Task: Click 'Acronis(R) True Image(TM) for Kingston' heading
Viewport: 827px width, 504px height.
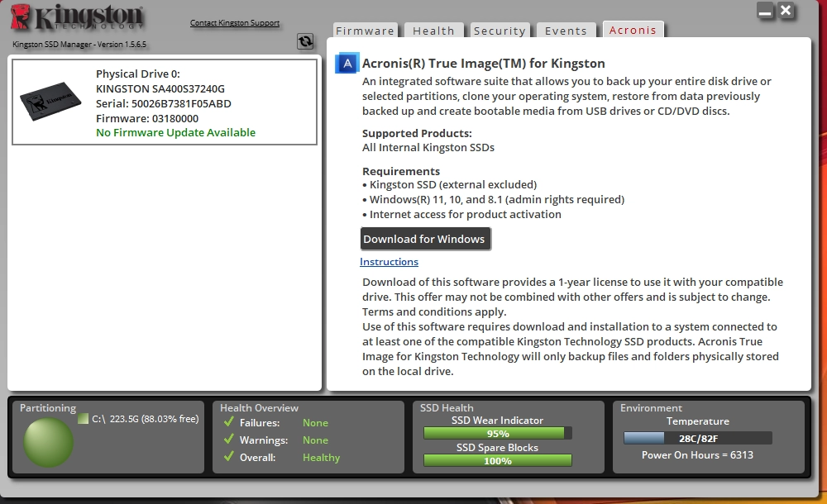Action: (484, 64)
